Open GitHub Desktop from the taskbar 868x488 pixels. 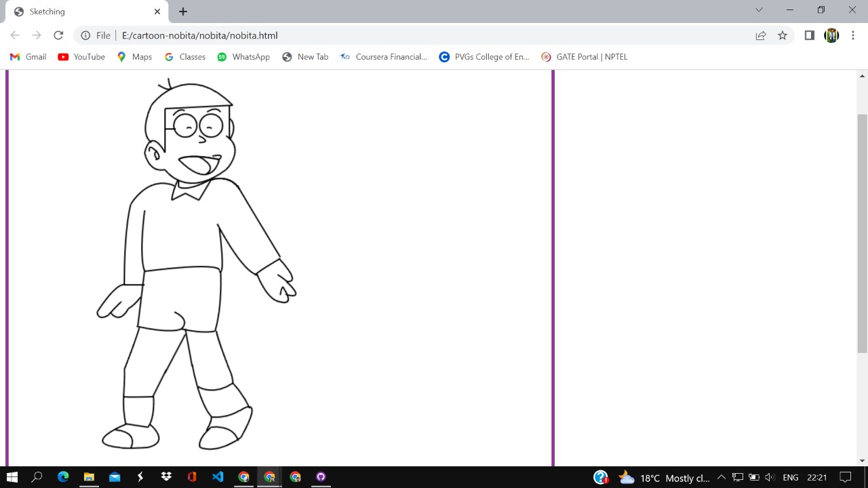[321, 478]
